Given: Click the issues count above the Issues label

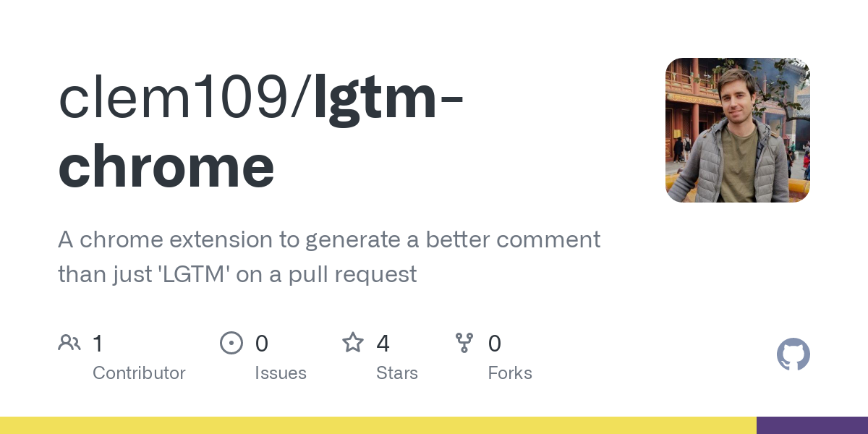Looking at the screenshot, I should [262, 344].
